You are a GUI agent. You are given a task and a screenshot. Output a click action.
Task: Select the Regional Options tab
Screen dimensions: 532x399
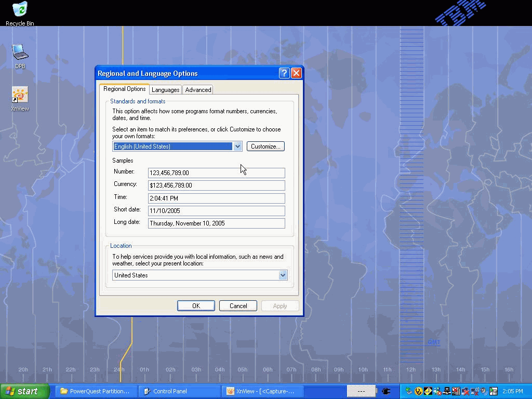coord(124,89)
